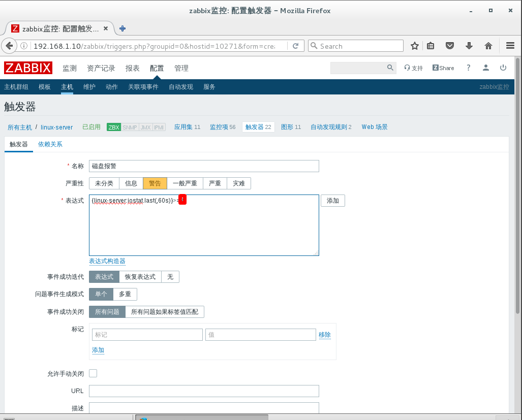Go to 模板 submenu
522x420 pixels.
tap(45, 87)
